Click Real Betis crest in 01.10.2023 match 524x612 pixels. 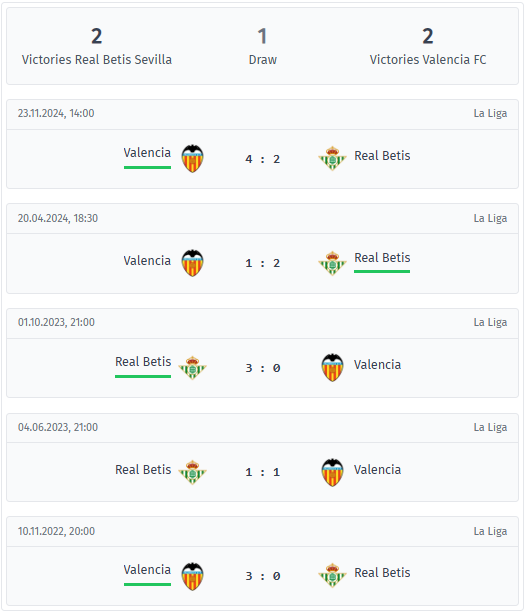[192, 367]
